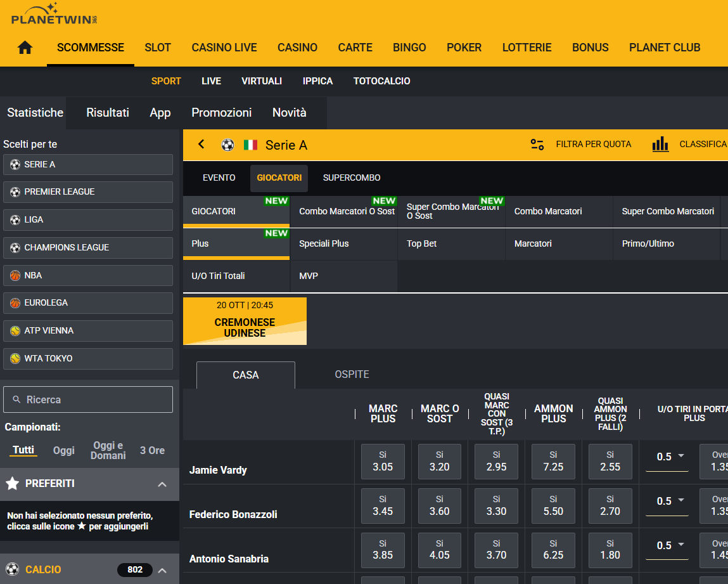This screenshot has height=584, width=728.
Task: Click the 802 count badge next to CALCIO
Action: (x=135, y=569)
